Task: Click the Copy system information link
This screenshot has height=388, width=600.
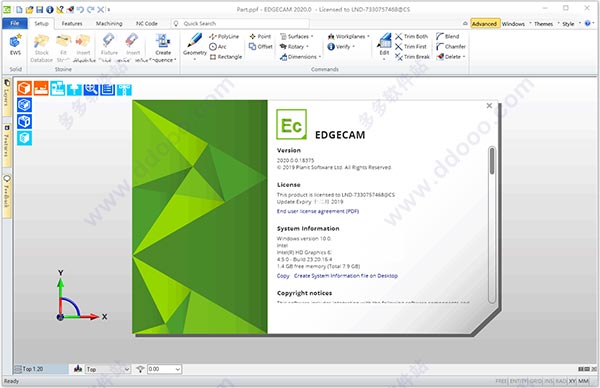Action: 283,276
